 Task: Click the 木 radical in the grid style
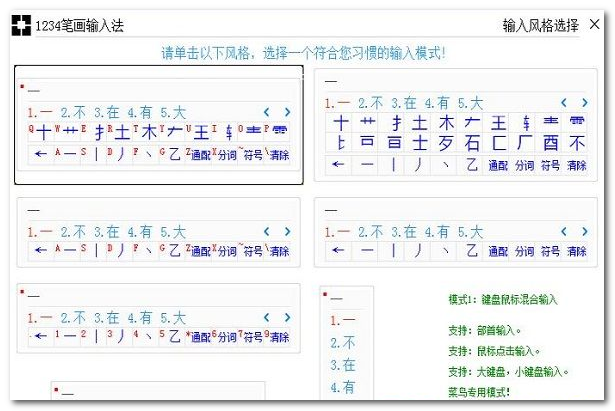(446, 124)
